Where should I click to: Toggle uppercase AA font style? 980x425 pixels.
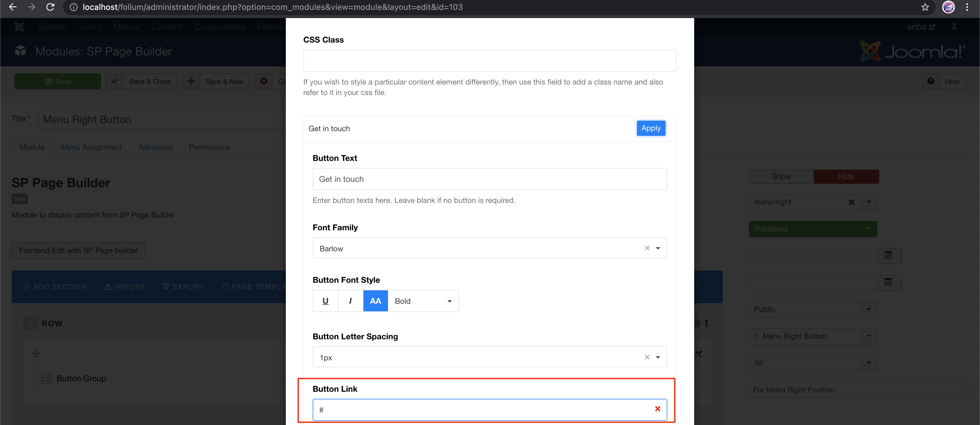375,301
